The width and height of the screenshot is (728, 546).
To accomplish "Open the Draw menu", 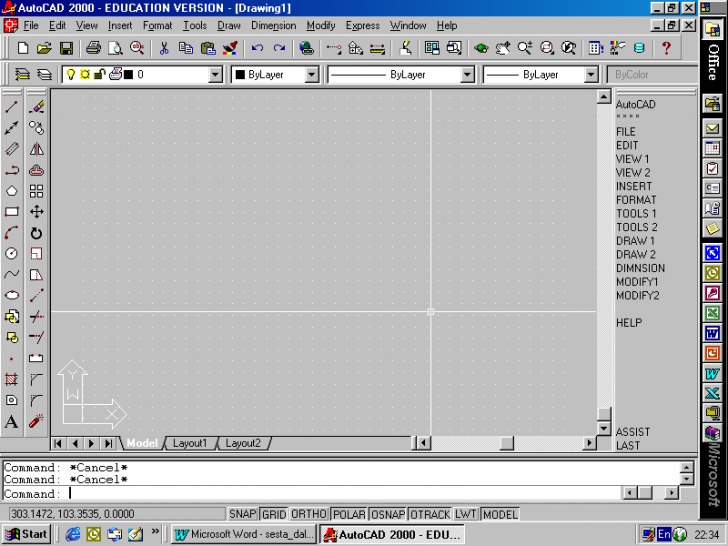I will (229, 26).
